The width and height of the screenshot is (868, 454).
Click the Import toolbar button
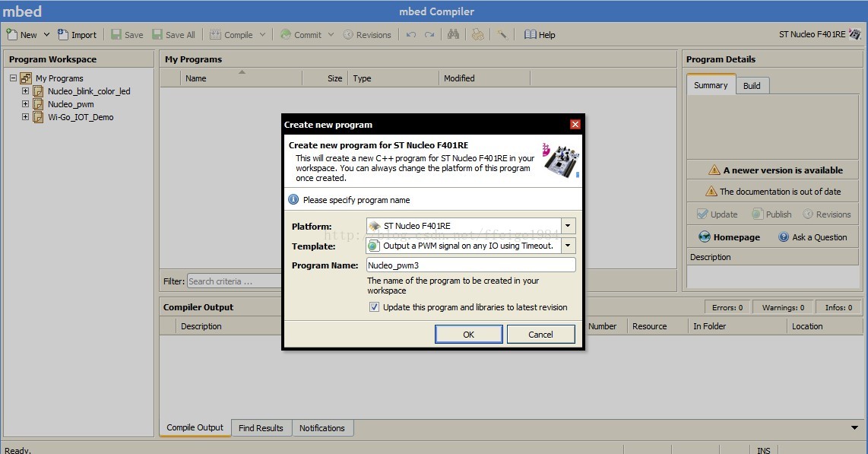point(77,34)
